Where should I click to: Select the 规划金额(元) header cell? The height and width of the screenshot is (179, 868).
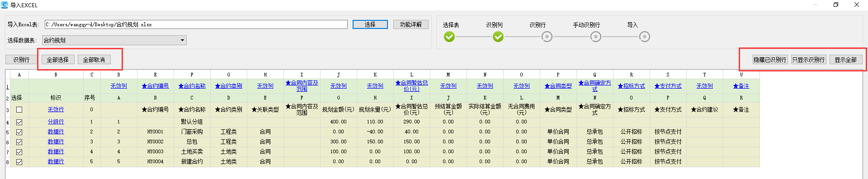338,110
